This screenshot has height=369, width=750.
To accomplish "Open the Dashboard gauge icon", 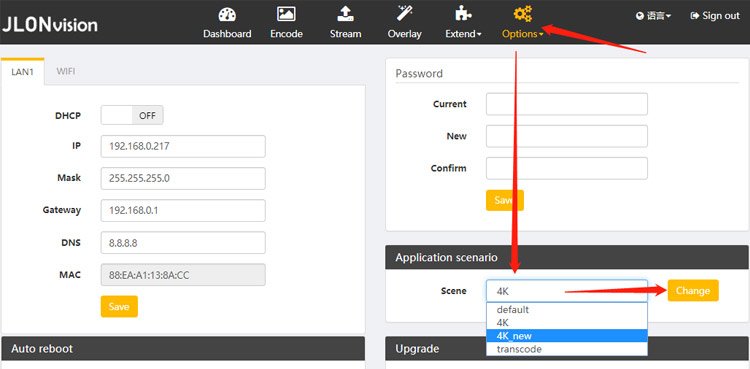I will [227, 14].
